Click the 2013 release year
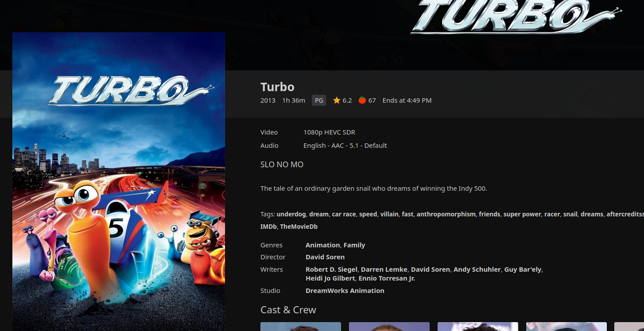Viewport: 644px width, 331px height. point(268,100)
